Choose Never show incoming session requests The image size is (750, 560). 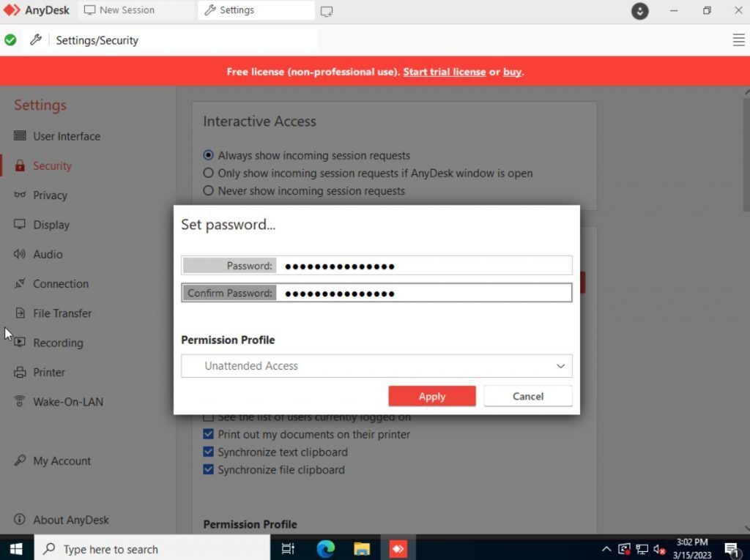[x=208, y=190]
